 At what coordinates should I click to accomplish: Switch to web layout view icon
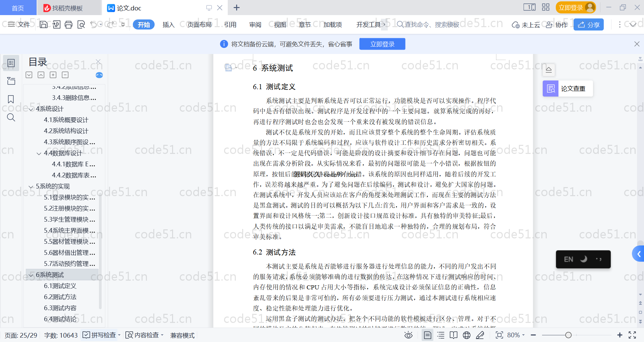pyautogui.click(x=467, y=335)
